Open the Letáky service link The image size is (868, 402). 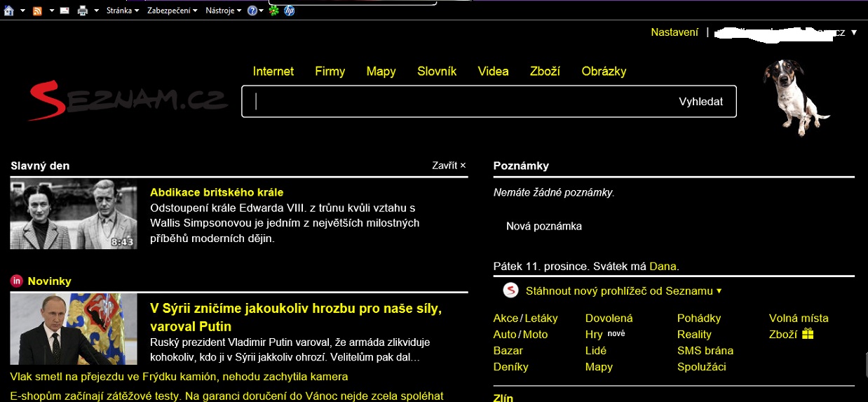tap(541, 319)
